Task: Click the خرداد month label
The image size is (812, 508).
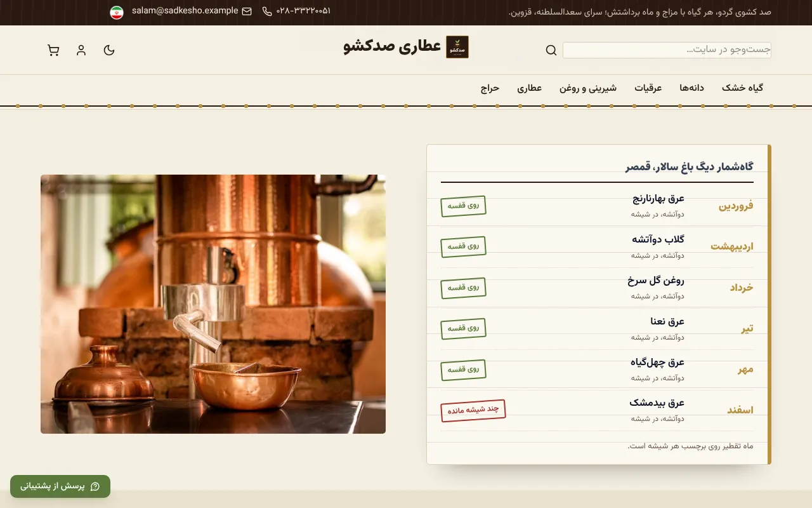Action: pos(742,288)
